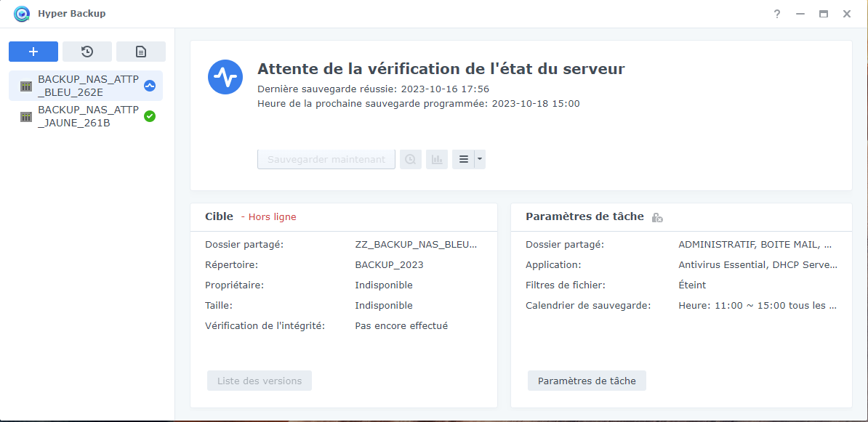Click Sauvegarder maintenant button

point(326,159)
